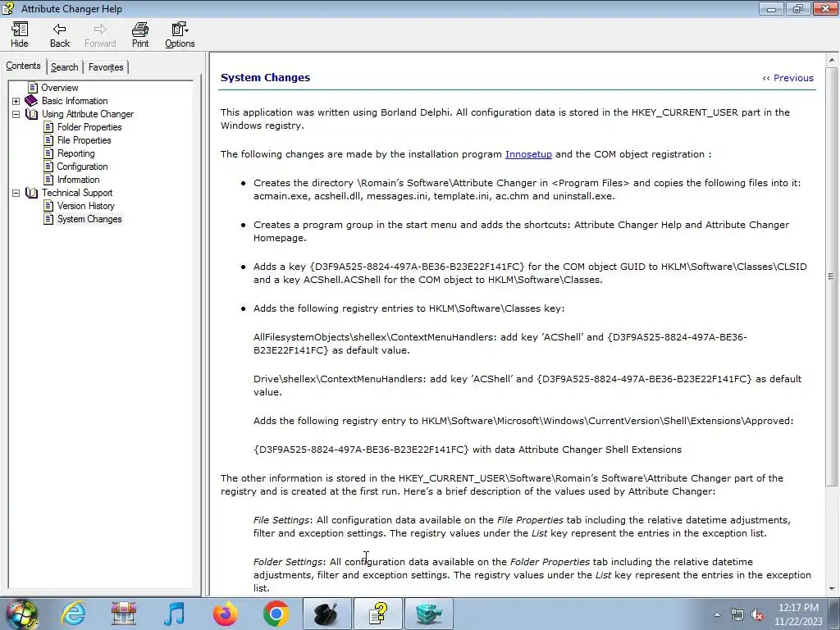Click the content pane vertical scrollbar thumb
This screenshot has height=630, width=840.
(831, 277)
